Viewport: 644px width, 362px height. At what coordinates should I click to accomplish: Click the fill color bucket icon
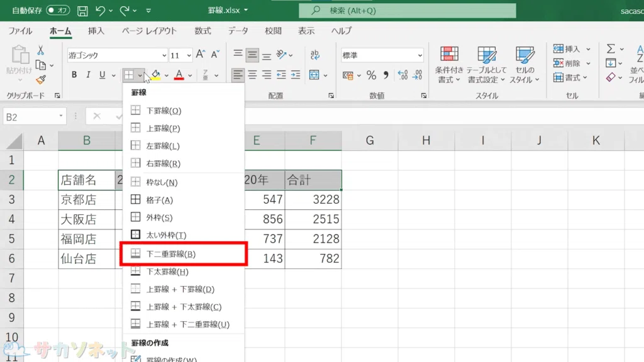point(155,75)
